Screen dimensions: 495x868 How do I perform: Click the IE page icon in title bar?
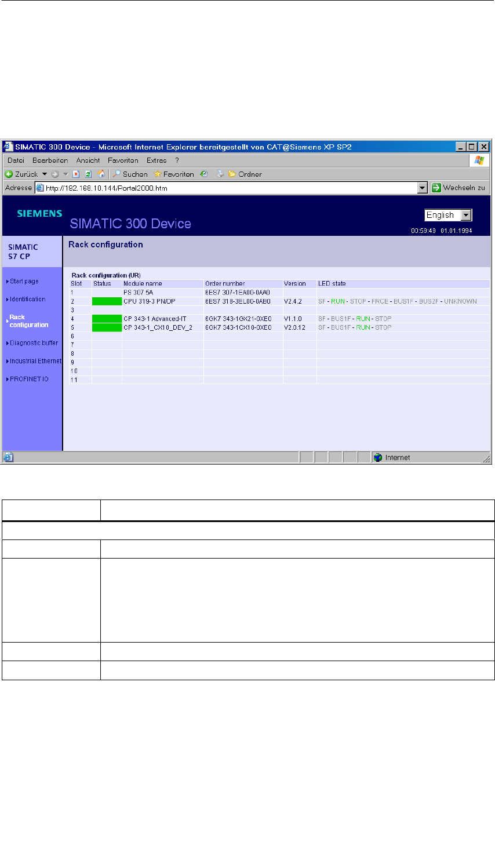[8, 147]
